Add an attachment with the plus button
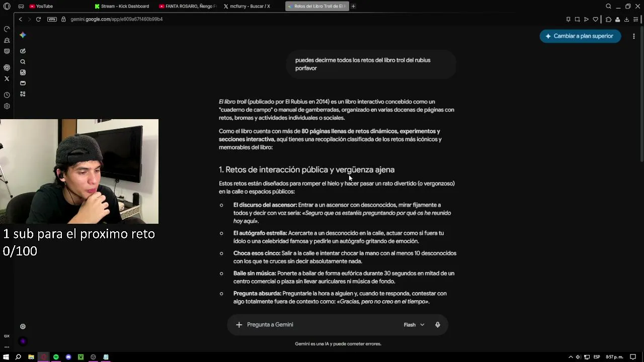The image size is (644, 362). point(239,325)
